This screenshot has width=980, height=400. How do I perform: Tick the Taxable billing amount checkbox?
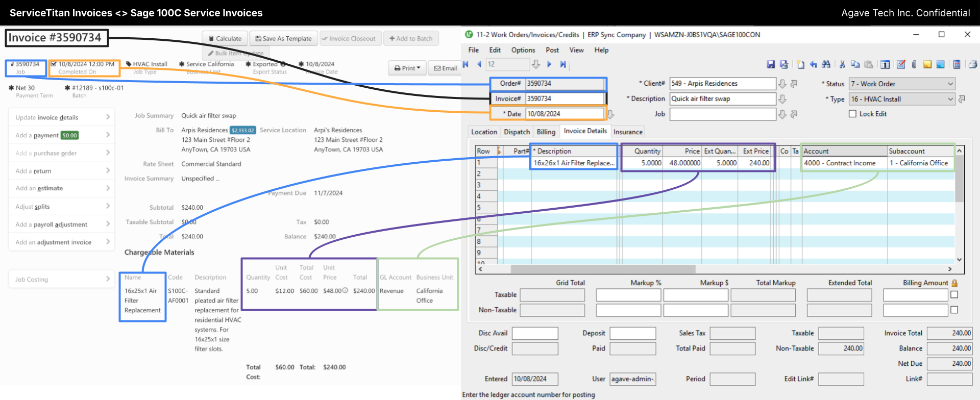954,295
